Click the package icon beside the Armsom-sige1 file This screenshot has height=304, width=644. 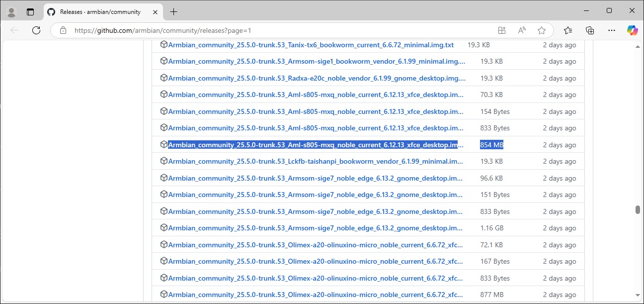click(x=164, y=61)
